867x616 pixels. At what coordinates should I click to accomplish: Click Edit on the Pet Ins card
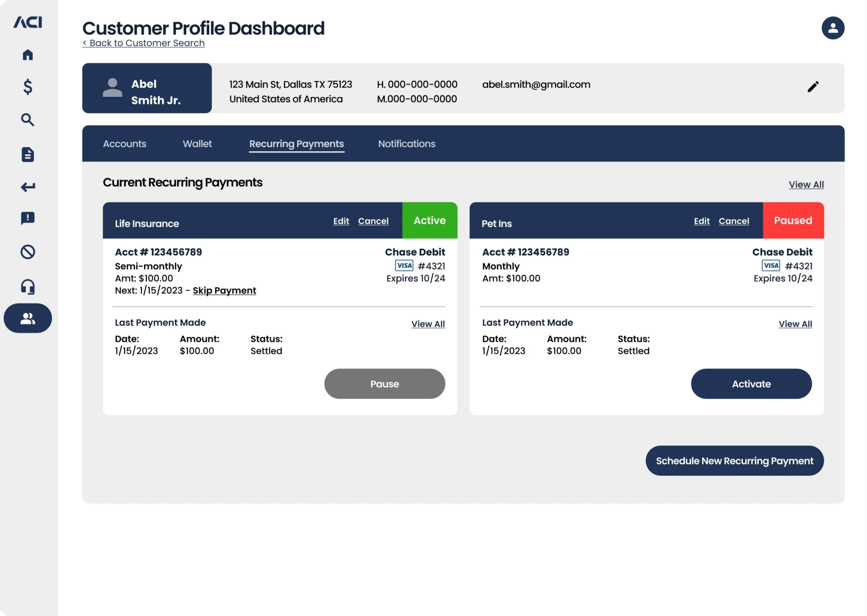[701, 221]
